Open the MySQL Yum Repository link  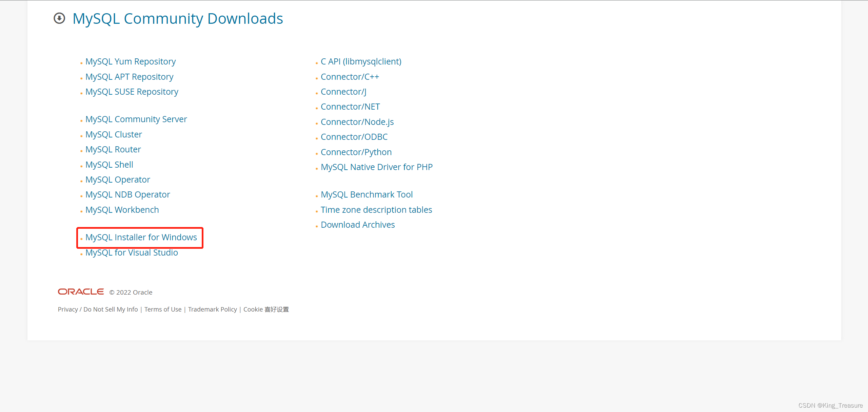(x=130, y=61)
